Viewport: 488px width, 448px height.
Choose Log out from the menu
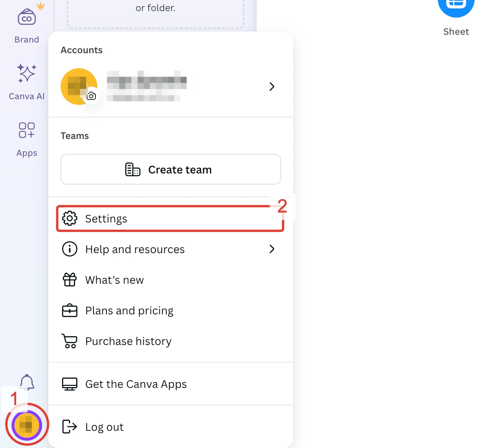point(170,427)
